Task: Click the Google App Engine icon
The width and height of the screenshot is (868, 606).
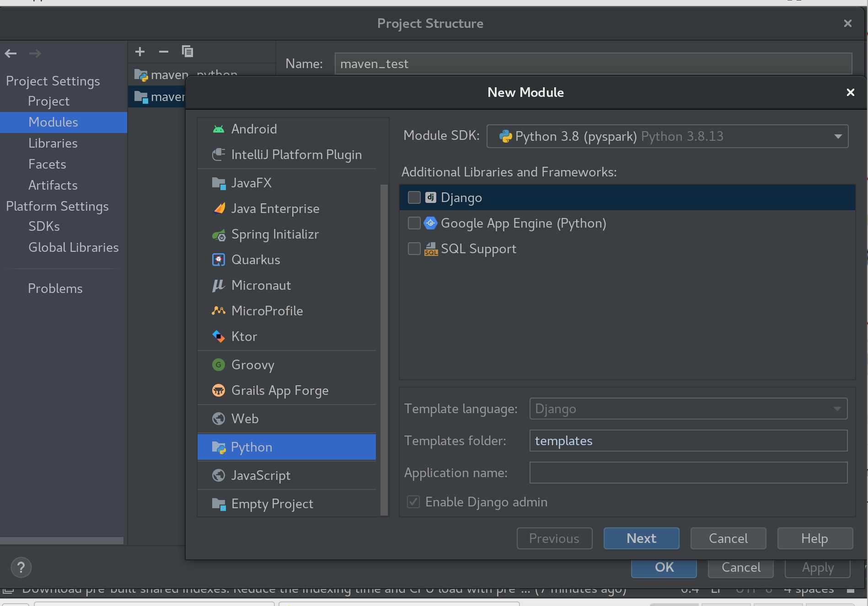Action: 430,223
